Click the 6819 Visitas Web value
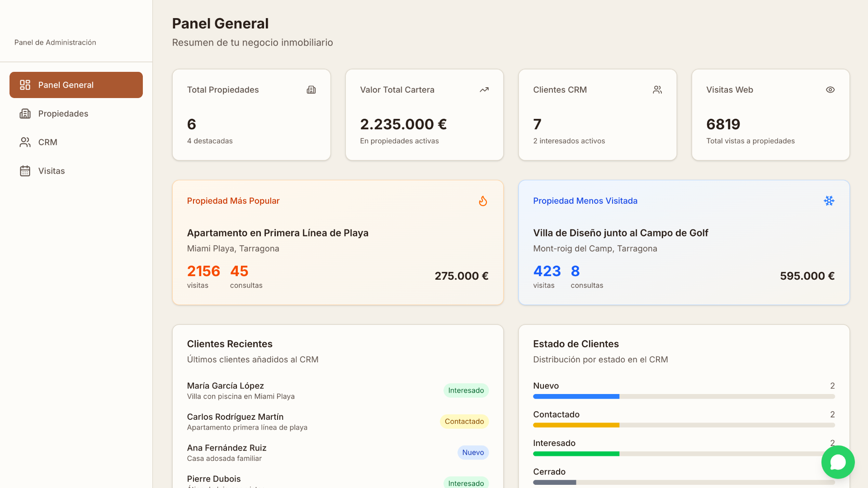Image resolution: width=868 pixels, height=488 pixels. [x=723, y=124]
